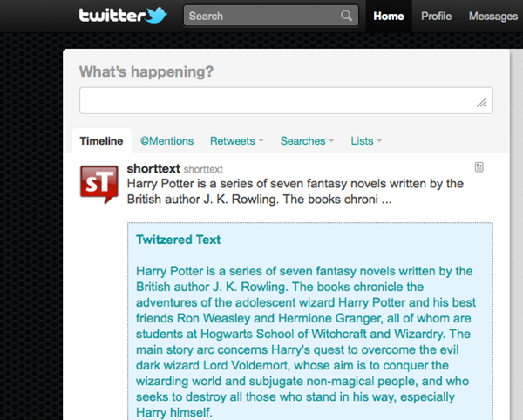
Task: Click the small document icon on the tweet
Action: (x=479, y=166)
